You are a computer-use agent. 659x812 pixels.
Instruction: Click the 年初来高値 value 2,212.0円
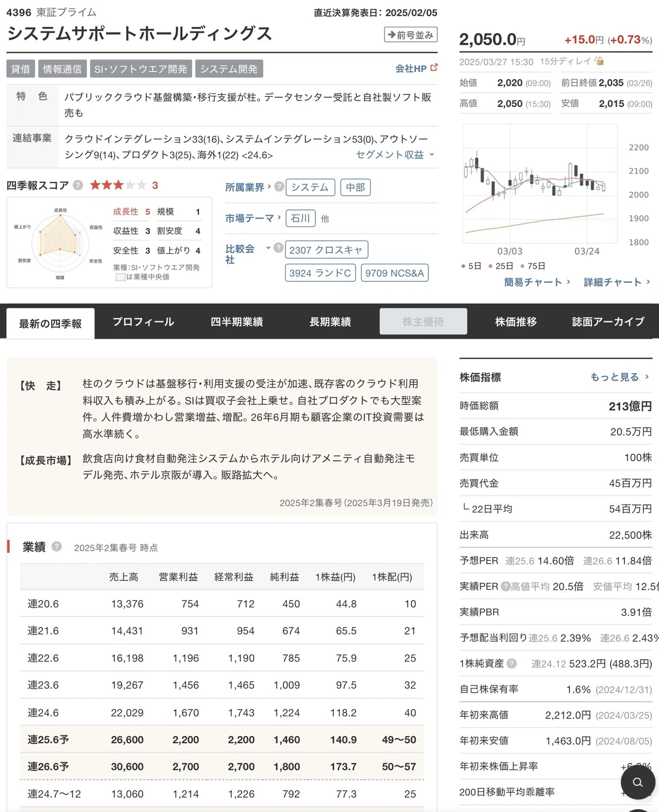(568, 715)
